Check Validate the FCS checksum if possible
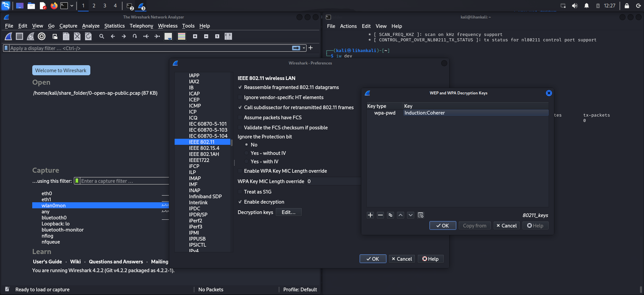 pyautogui.click(x=240, y=128)
